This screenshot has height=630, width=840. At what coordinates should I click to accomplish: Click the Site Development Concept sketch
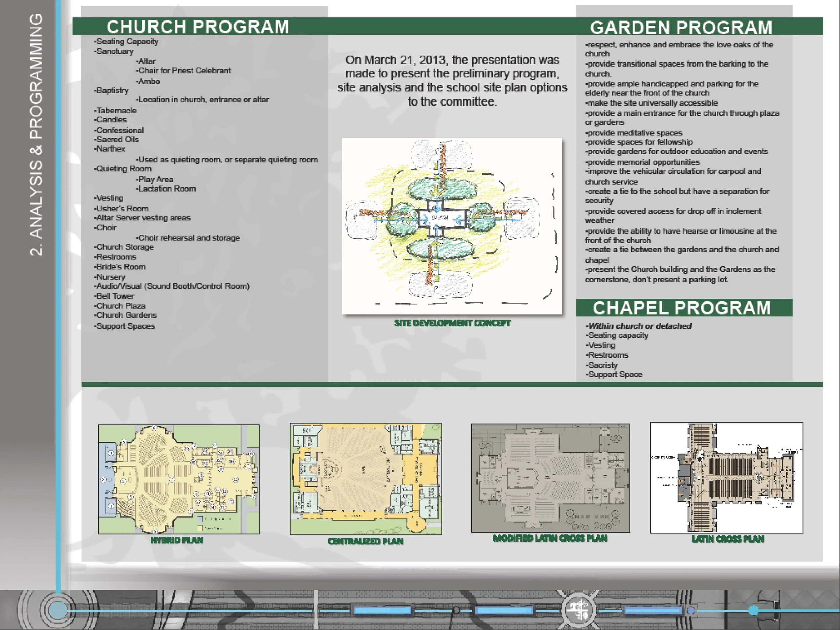coord(452,226)
